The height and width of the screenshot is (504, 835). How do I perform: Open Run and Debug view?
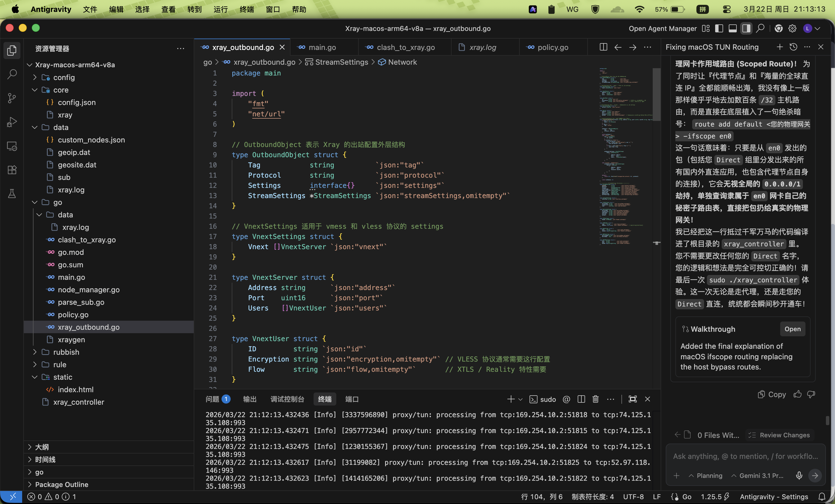point(12,122)
